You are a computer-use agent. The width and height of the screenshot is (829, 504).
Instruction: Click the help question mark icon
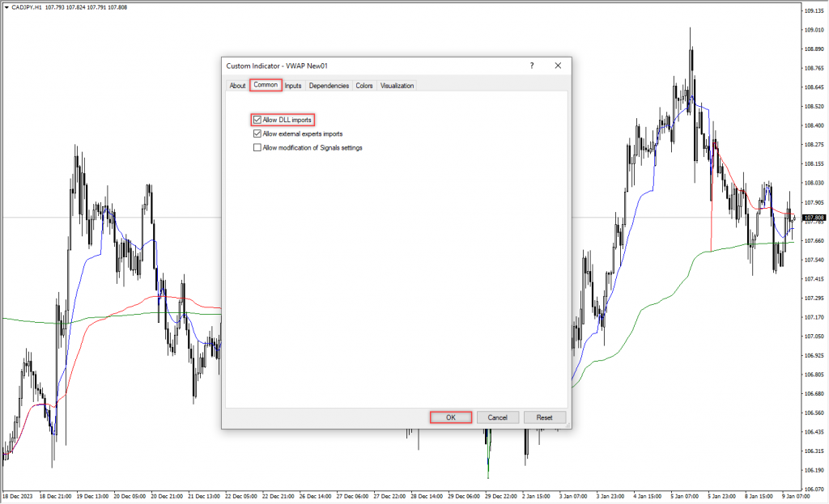532,66
